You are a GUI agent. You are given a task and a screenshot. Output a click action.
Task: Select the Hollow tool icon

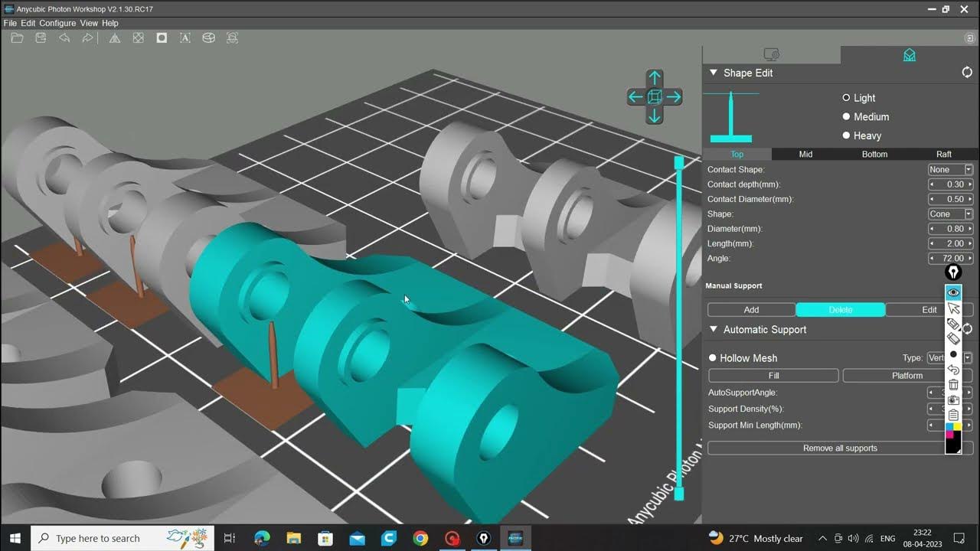[138, 37]
